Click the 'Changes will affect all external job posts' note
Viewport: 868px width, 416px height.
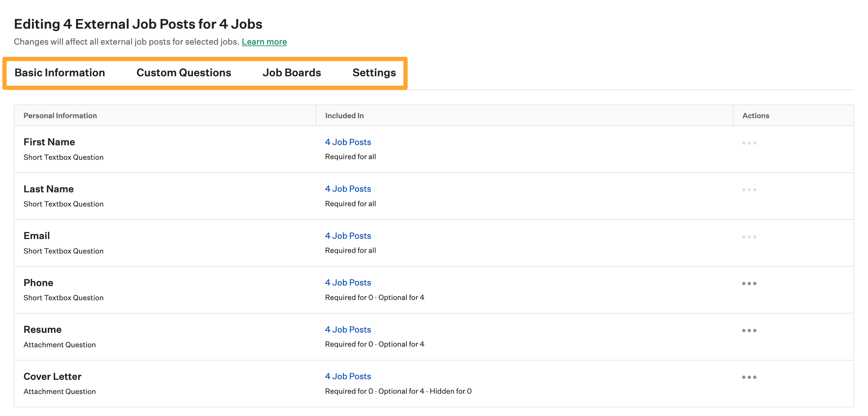coord(127,42)
